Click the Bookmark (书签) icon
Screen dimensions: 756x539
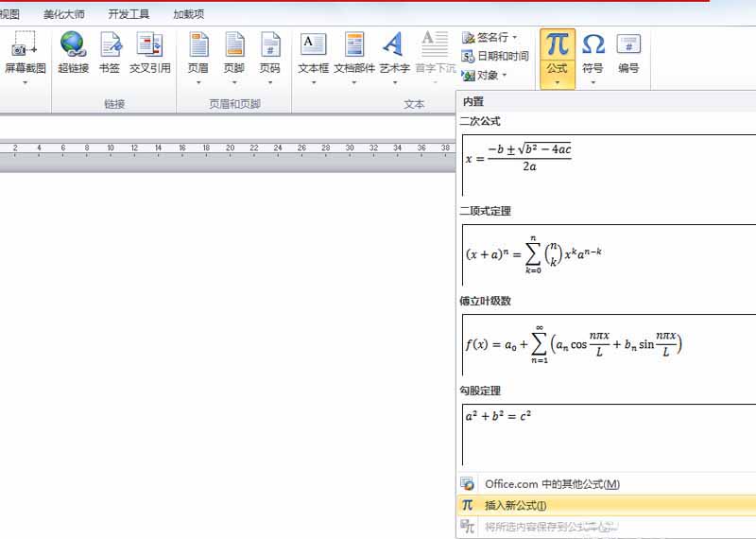[x=110, y=45]
